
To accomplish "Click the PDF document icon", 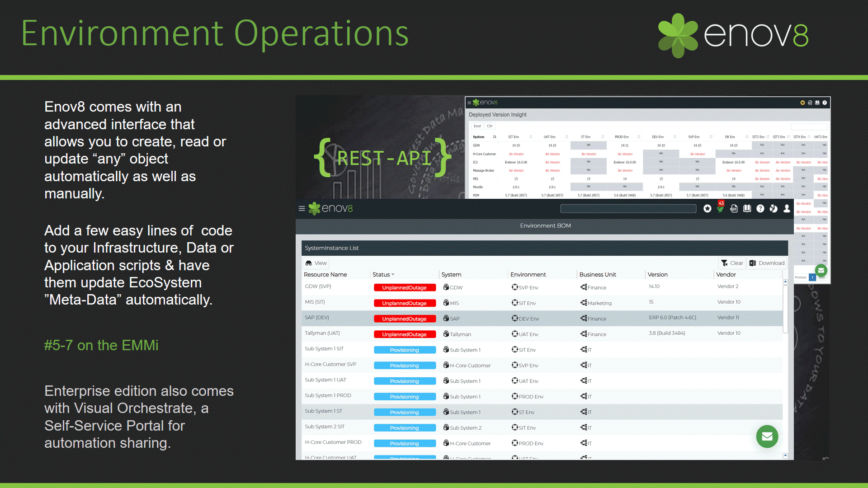I will click(x=734, y=209).
